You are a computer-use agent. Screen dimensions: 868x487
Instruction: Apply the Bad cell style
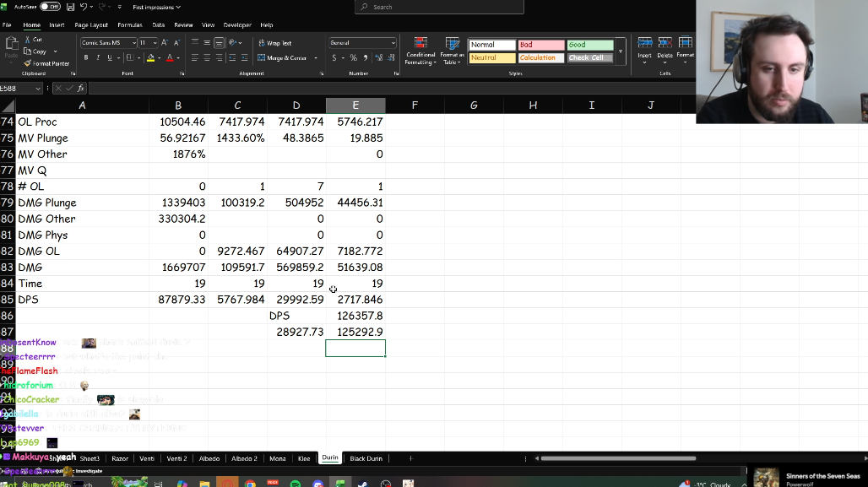[x=541, y=45]
